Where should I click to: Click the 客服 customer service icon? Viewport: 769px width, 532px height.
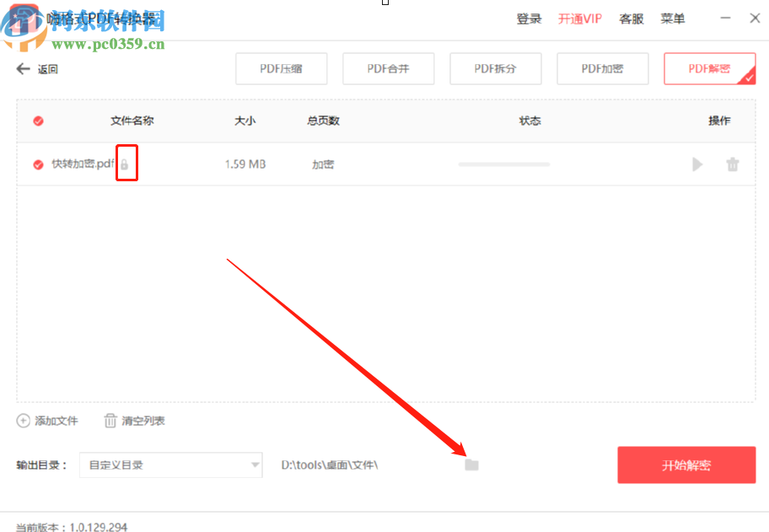[x=631, y=18]
